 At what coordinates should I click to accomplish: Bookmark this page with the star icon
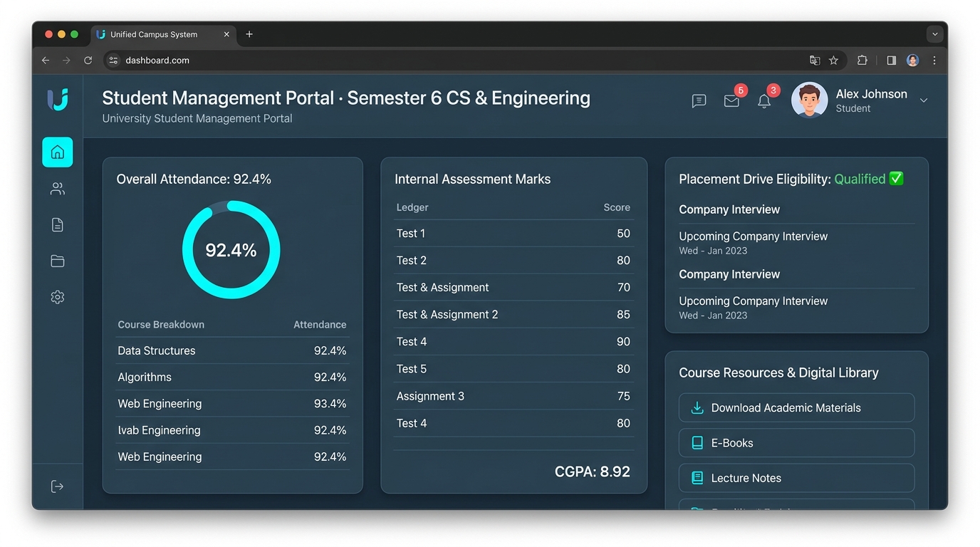833,61
